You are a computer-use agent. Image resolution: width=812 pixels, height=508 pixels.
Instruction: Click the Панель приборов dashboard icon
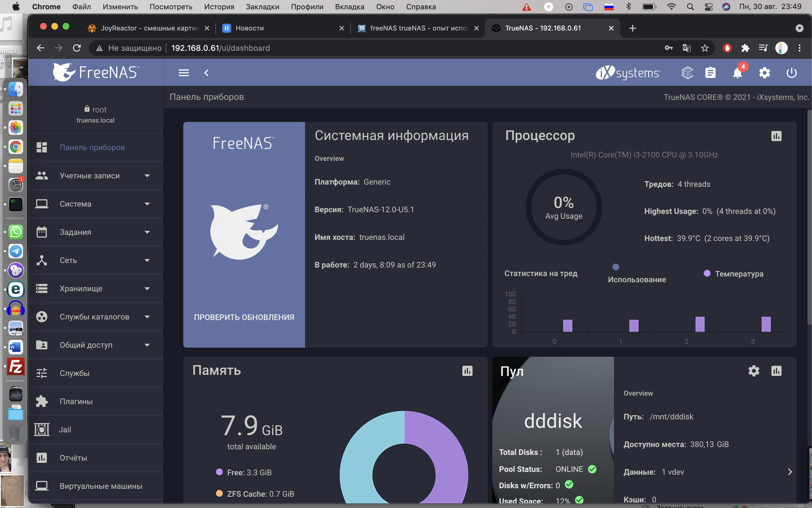point(42,147)
